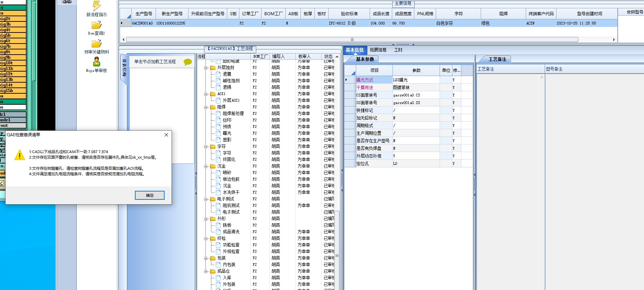Select the 工艺备注 tab
Image resolution: width=644 pixels, height=290 pixels.
click(497, 59)
